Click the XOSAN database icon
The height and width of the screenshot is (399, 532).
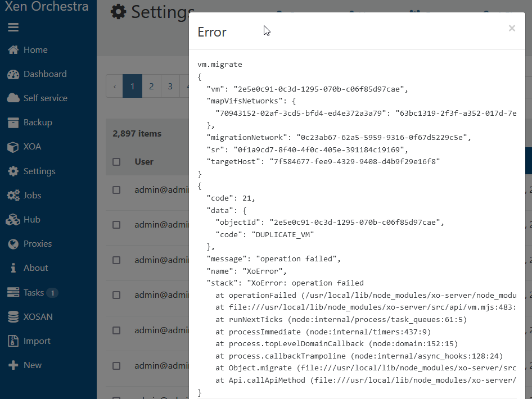pos(13,316)
